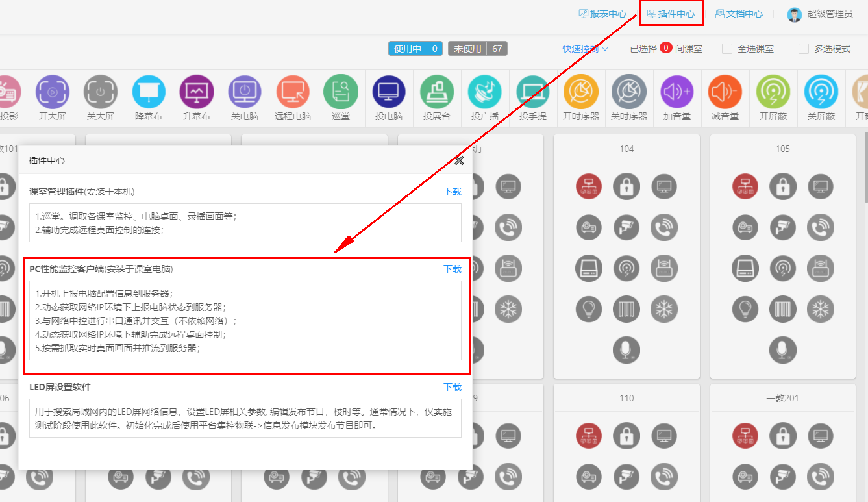Click room 104 computer monitor icon
The width and height of the screenshot is (868, 502).
[x=664, y=186]
